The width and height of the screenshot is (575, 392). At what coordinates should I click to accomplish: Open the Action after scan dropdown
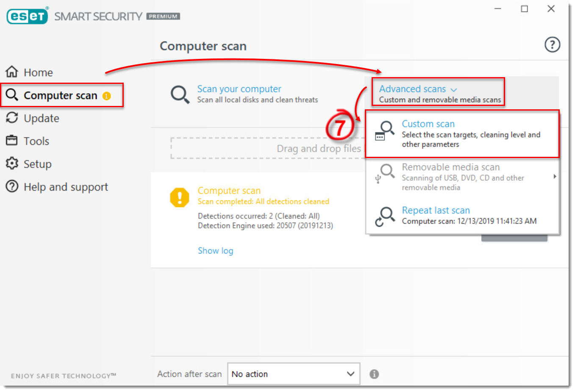(x=294, y=374)
